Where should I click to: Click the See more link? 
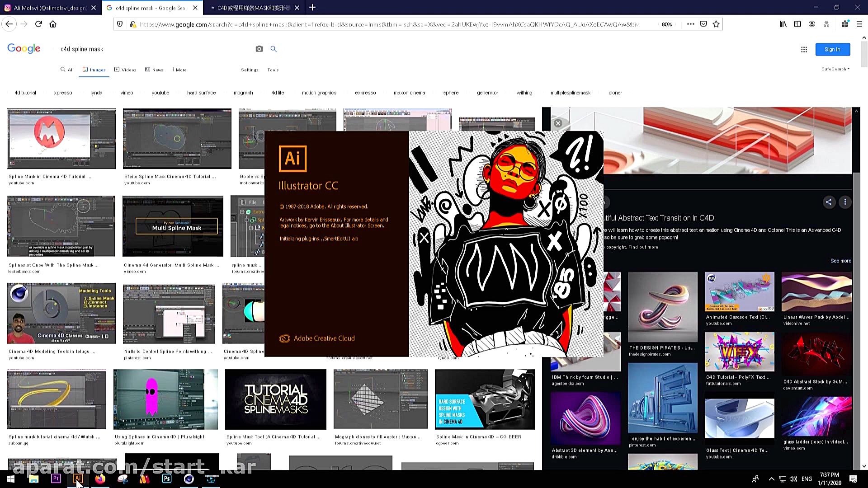[x=840, y=261]
